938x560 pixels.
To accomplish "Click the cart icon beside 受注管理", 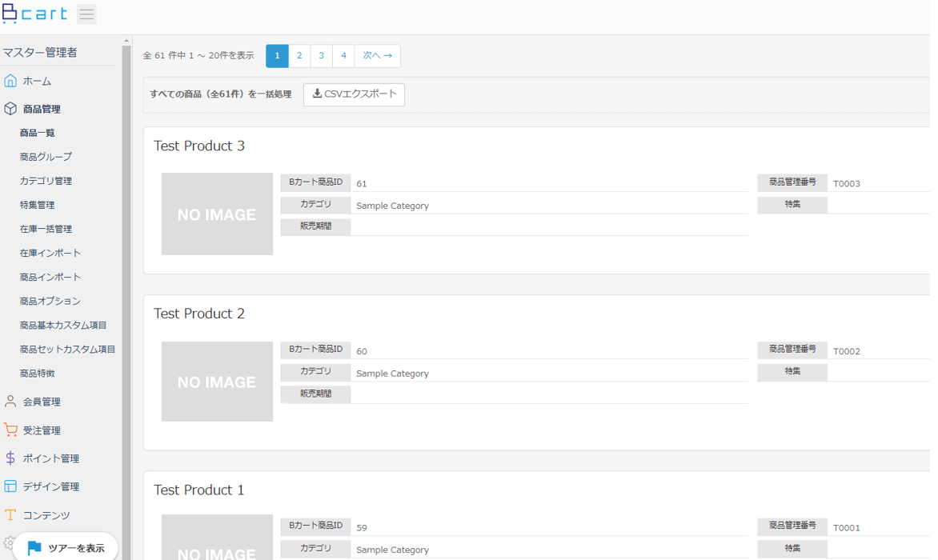I will [10, 430].
